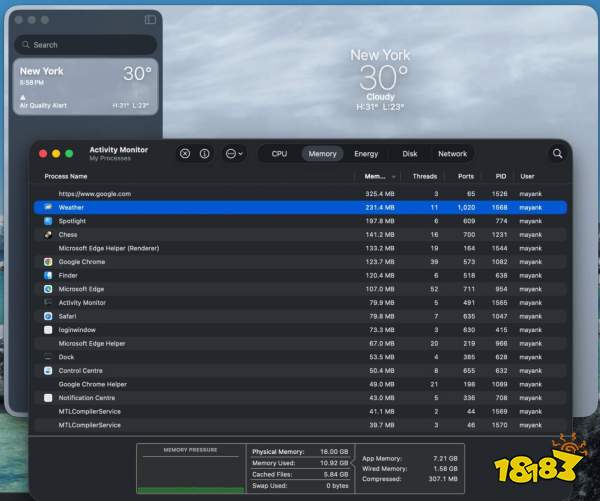This screenshot has width=600, height=501.
Task: Click the Control Centre process icon
Action: [x=48, y=370]
